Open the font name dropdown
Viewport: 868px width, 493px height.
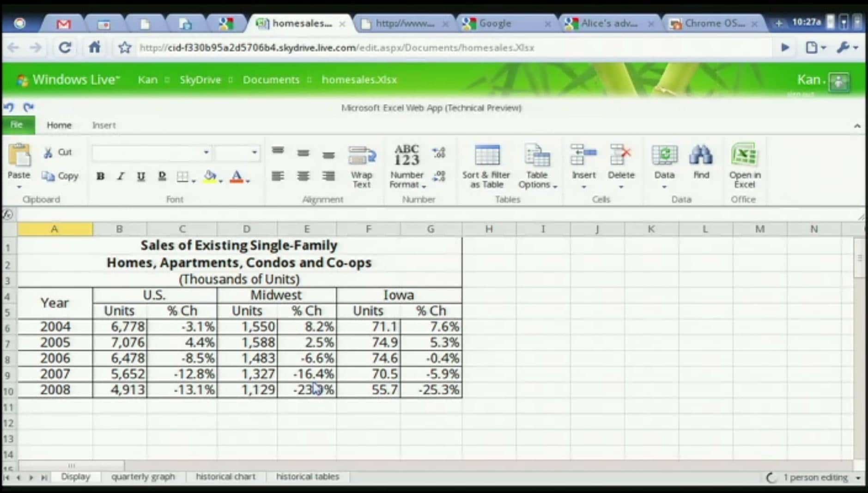206,152
